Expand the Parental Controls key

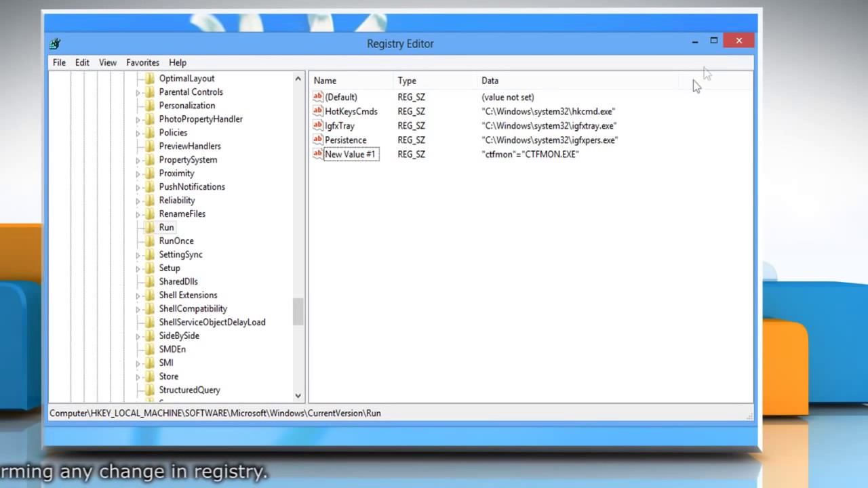[138, 92]
